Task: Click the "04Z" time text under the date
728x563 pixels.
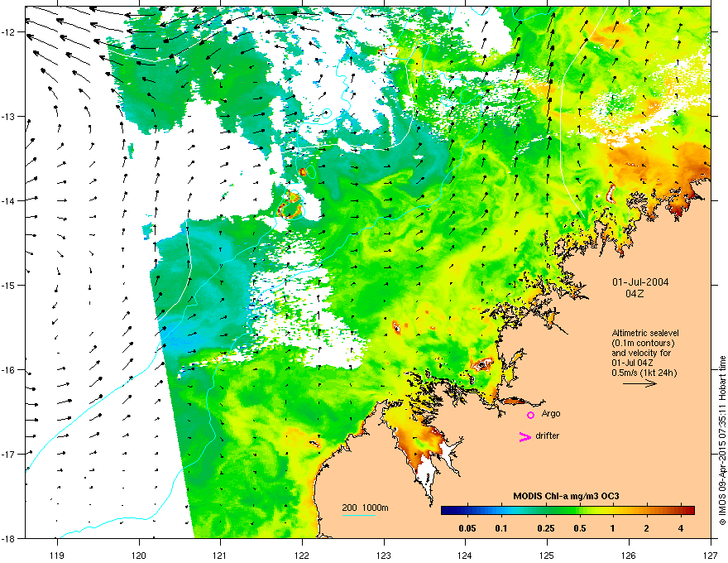Action: tap(635, 294)
